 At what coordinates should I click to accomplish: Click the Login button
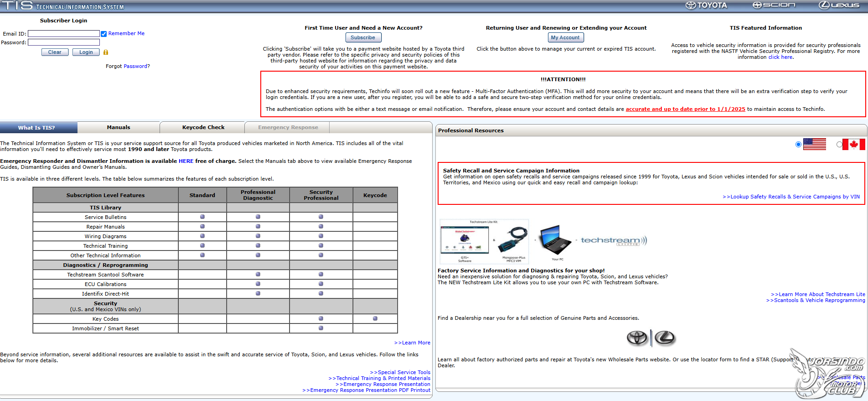point(86,52)
